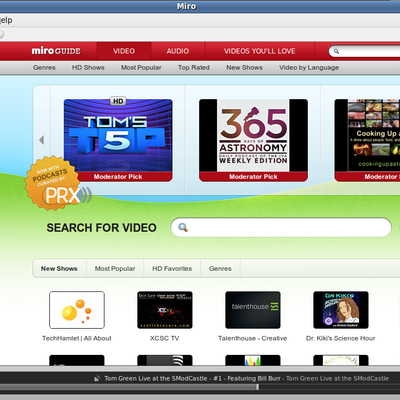
Task: Click the magnifier icon in video search
Action: click(x=183, y=227)
